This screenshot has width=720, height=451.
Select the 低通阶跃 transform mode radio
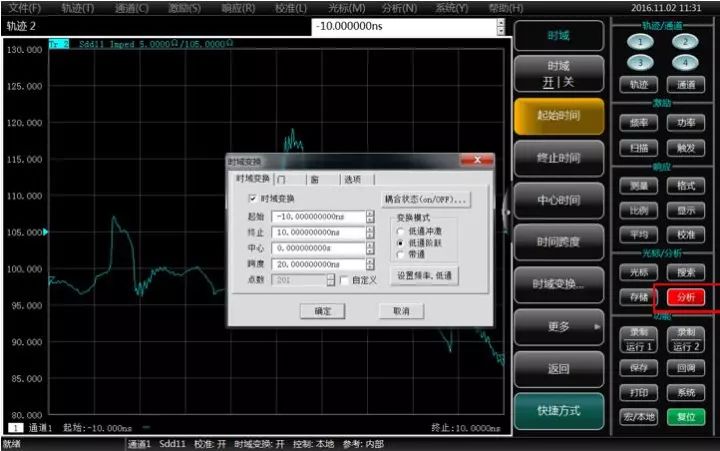(x=400, y=242)
